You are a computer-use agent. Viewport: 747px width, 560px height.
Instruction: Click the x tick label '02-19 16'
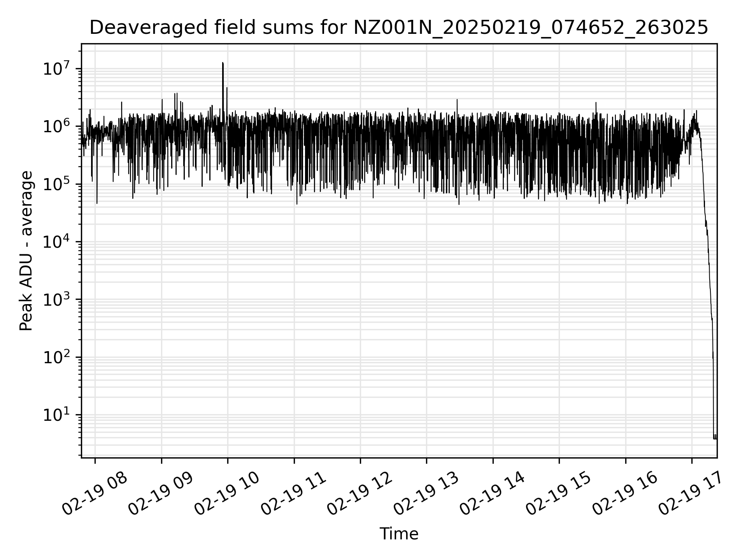click(x=626, y=494)
